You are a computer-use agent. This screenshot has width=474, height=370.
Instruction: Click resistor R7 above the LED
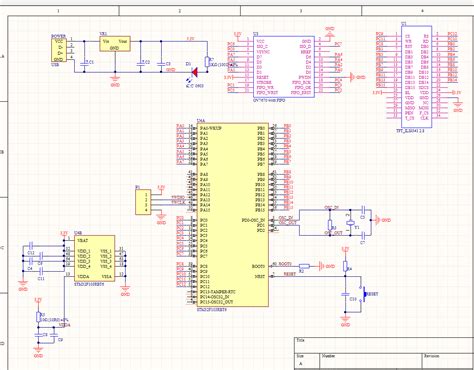207,62
